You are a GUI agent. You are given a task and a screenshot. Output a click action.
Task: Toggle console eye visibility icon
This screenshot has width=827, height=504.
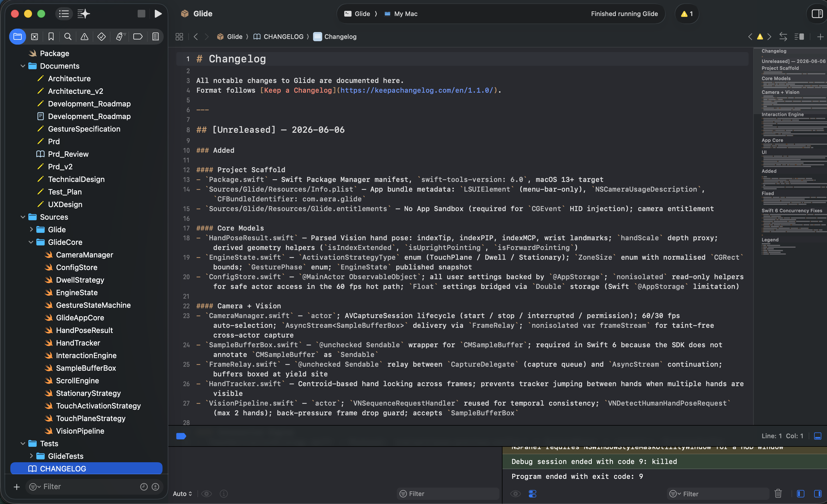click(516, 494)
